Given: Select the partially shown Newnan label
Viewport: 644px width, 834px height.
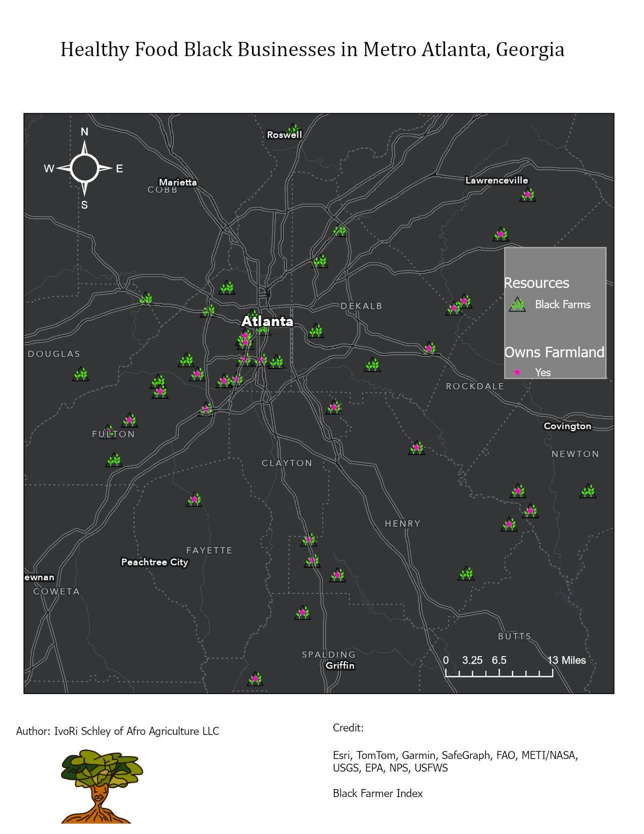Looking at the screenshot, I should (39, 577).
